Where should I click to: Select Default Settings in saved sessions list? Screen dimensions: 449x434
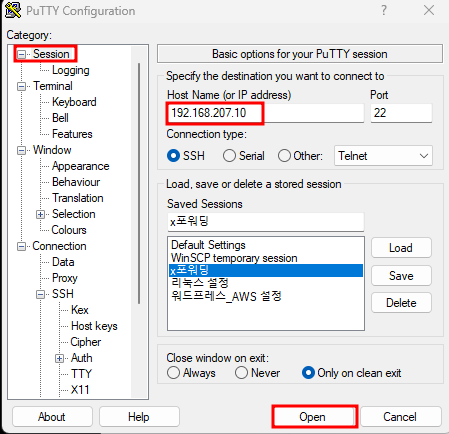coord(266,245)
